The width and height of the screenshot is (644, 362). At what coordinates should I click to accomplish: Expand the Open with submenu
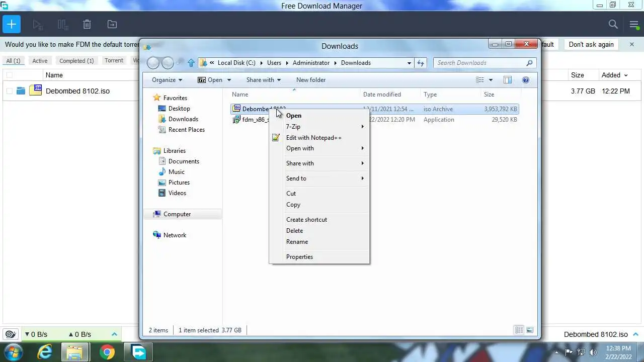click(x=319, y=148)
